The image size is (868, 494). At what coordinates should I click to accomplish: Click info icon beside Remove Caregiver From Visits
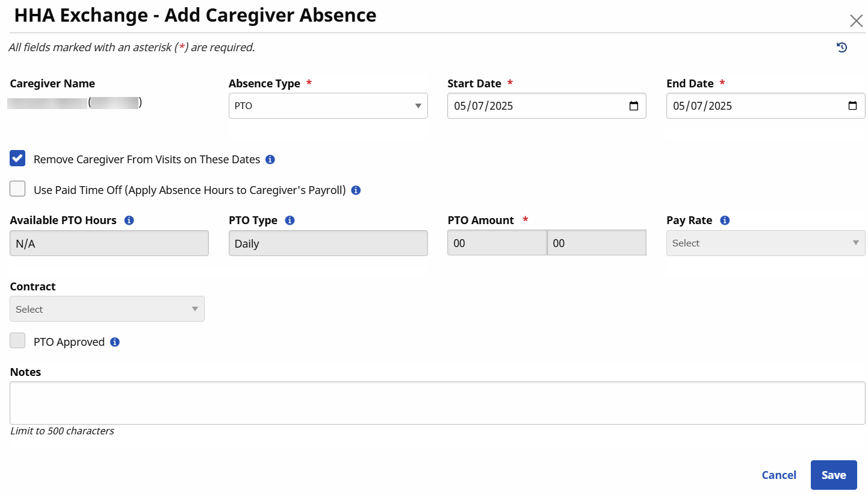pos(270,160)
